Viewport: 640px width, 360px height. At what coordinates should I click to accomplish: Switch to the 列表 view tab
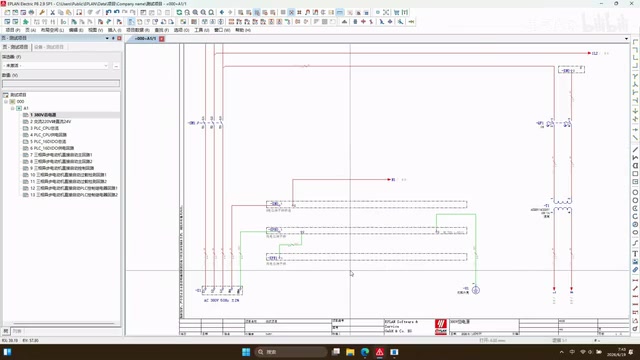[x=17, y=331]
